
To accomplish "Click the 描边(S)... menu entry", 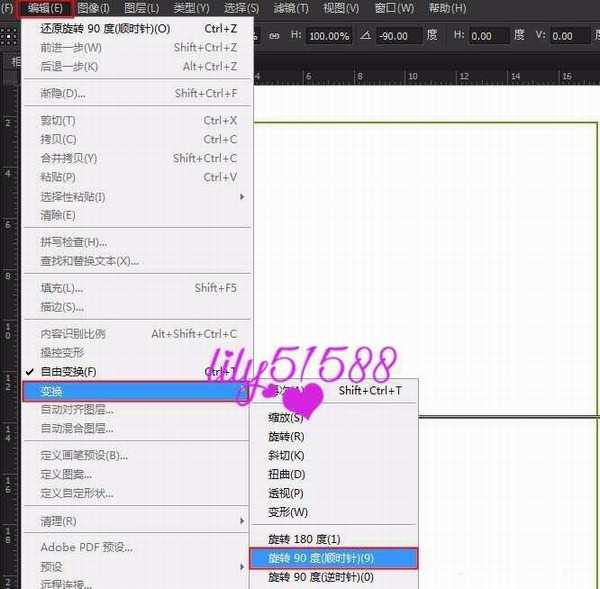I will tap(62, 307).
